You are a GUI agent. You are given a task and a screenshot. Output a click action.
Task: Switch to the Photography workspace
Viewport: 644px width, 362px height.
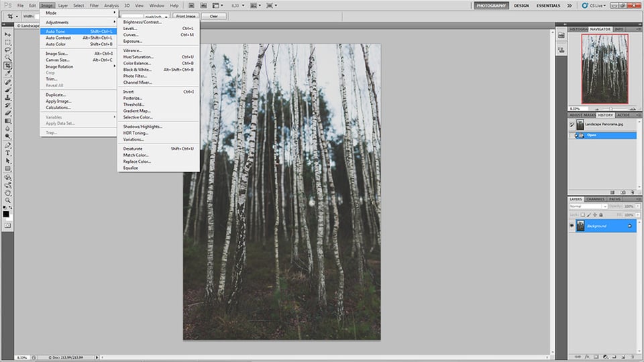pyautogui.click(x=491, y=5)
